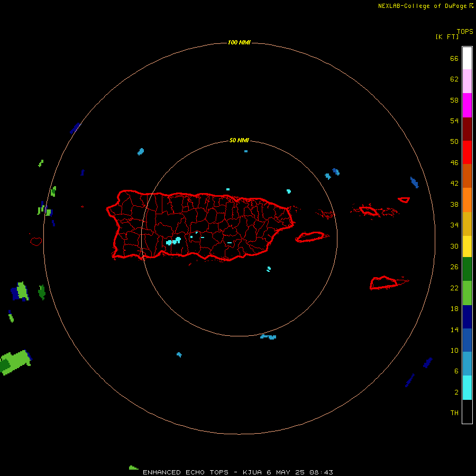476x476 pixels.
Task: Click the '34' legend value
Action: click(454, 225)
